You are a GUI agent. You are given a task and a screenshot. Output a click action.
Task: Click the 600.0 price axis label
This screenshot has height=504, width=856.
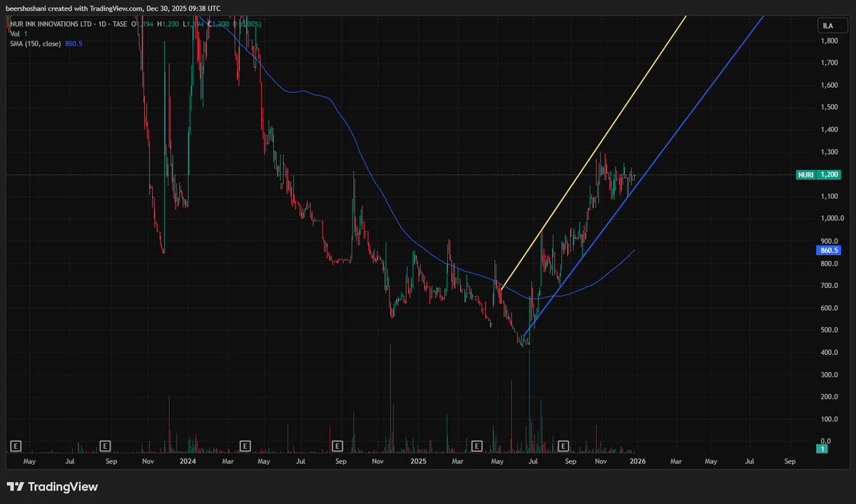click(x=829, y=308)
